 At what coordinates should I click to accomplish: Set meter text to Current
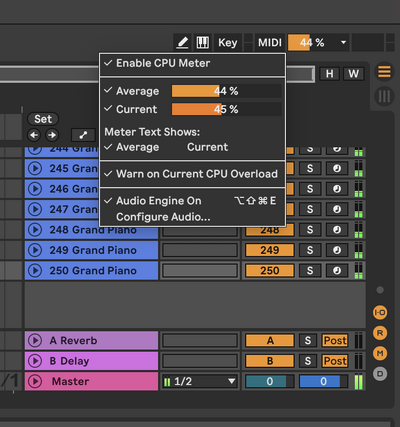point(207,147)
